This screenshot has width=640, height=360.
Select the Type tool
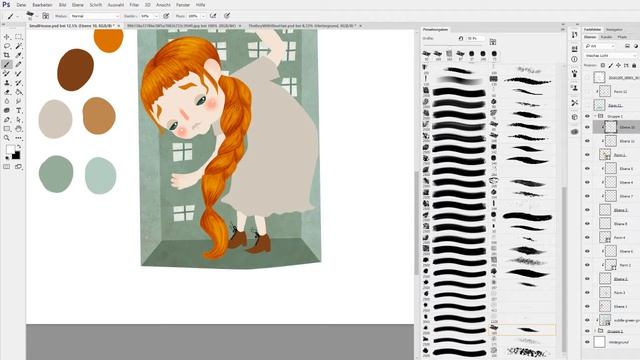pos(18,111)
